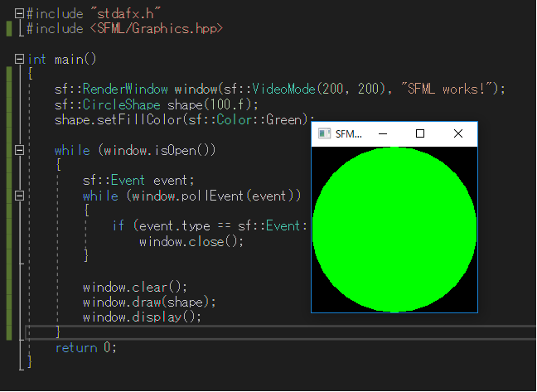The width and height of the screenshot is (537, 392).
Task: Click window.pollEvent(event) call
Action: click(213, 196)
